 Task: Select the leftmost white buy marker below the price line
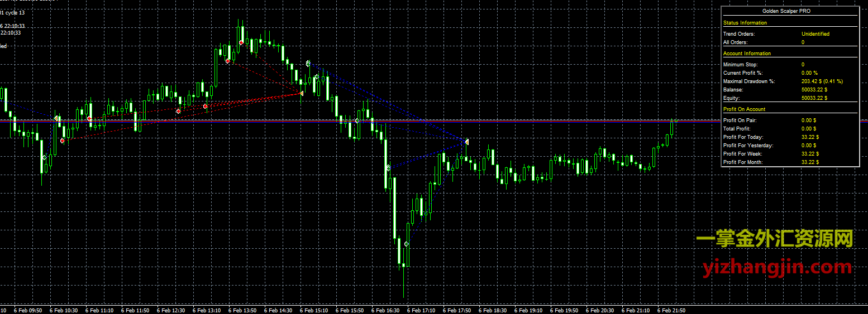tap(44, 158)
